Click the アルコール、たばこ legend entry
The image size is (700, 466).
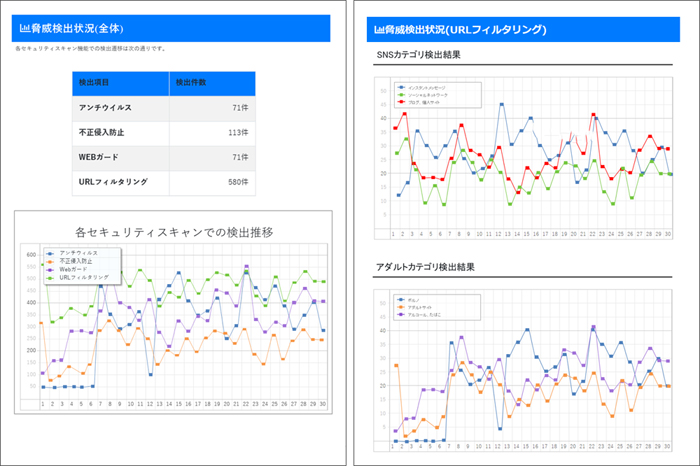(419, 315)
